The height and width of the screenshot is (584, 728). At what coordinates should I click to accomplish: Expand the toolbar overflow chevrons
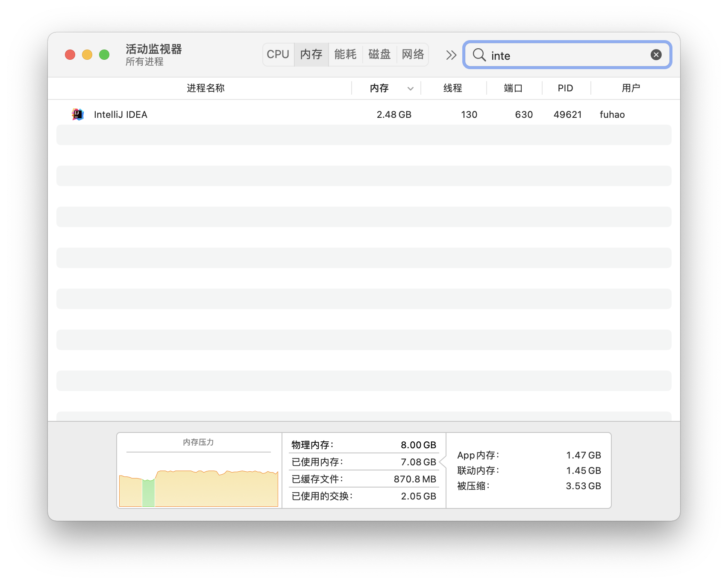click(451, 55)
